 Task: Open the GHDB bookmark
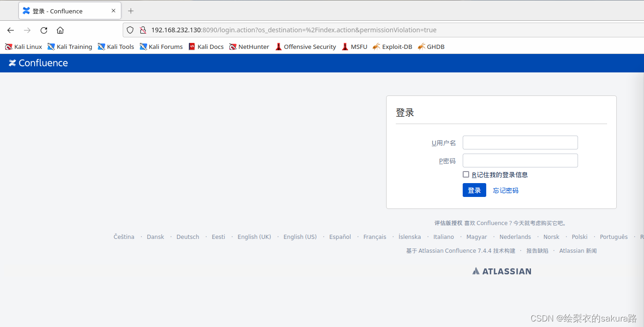coord(431,47)
